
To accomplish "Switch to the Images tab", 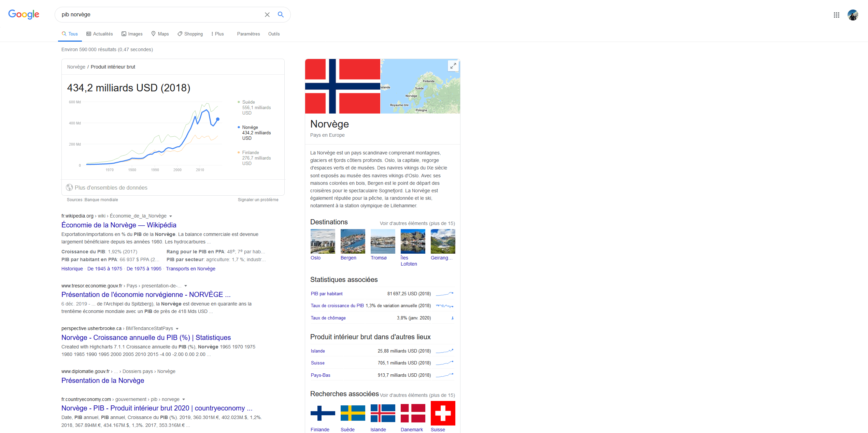I will (132, 34).
